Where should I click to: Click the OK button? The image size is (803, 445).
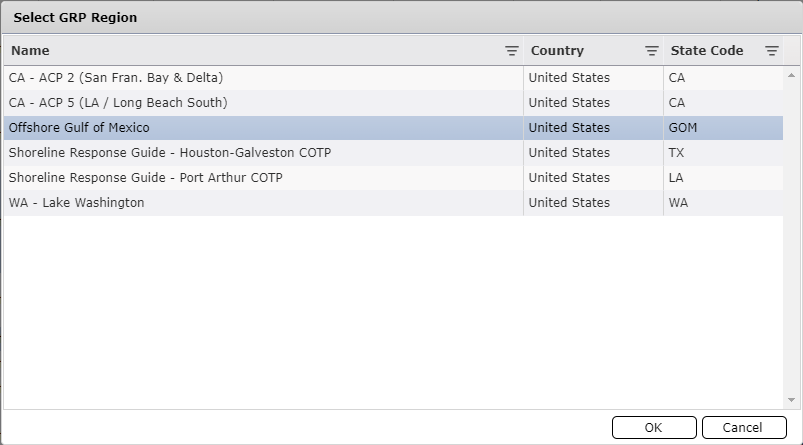(654, 428)
